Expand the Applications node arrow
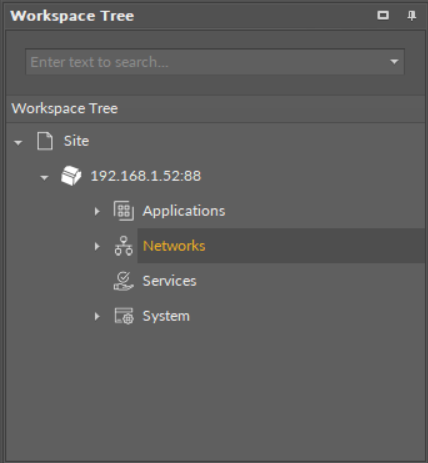This screenshot has width=428, height=463. (x=97, y=211)
